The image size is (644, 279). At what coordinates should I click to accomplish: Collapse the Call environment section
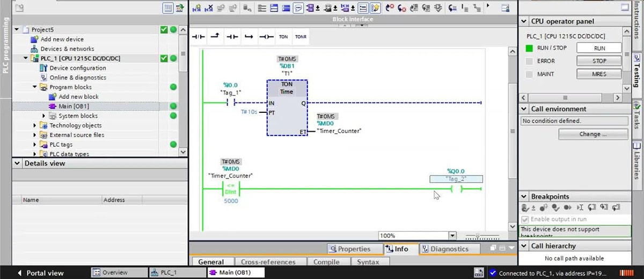tap(524, 109)
